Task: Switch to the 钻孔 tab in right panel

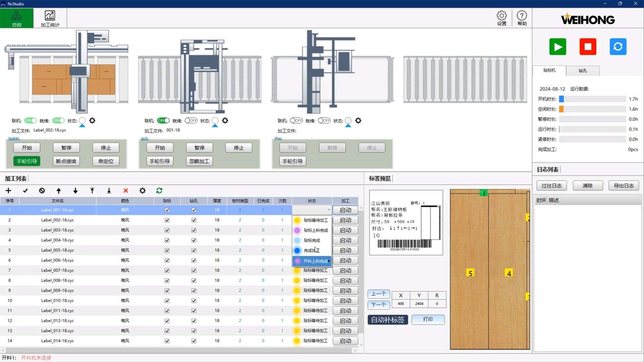Action: 583,71
